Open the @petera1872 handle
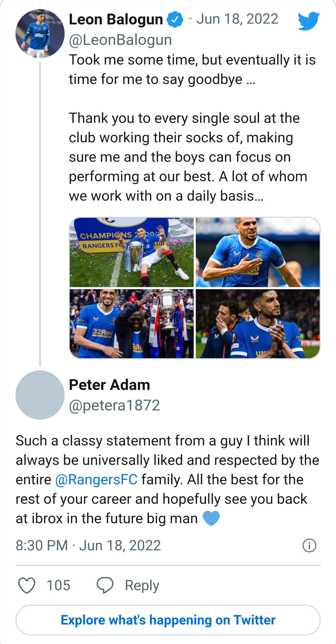The image size is (336, 644). pyautogui.click(x=114, y=405)
